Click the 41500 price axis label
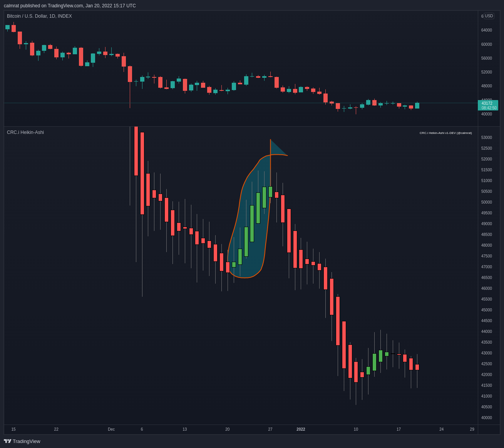Screen dimensions: 504x448 [487, 385]
